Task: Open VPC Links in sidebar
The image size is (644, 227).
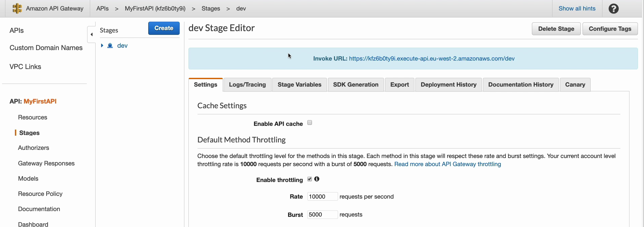Action: [x=25, y=67]
